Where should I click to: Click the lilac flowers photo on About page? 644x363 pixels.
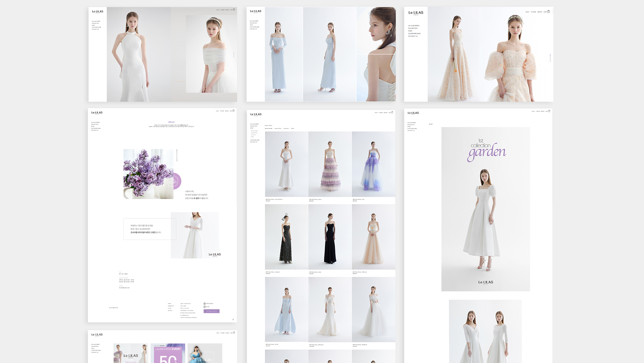pos(149,174)
